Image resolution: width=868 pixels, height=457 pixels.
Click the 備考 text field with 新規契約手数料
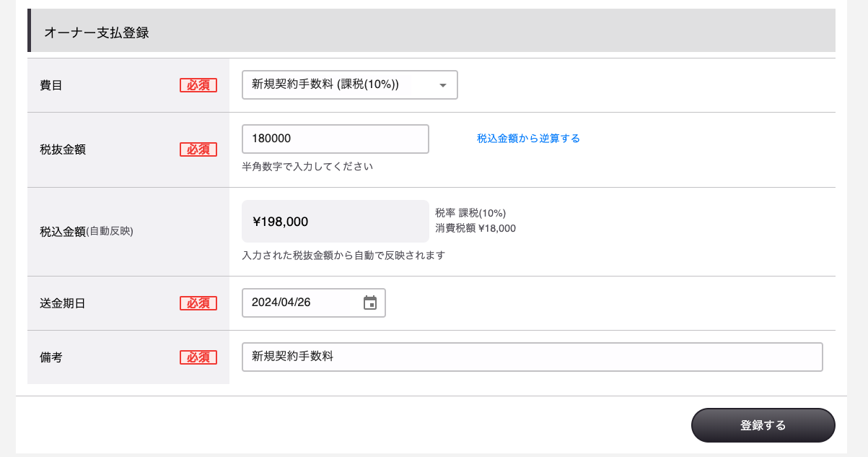coord(532,357)
